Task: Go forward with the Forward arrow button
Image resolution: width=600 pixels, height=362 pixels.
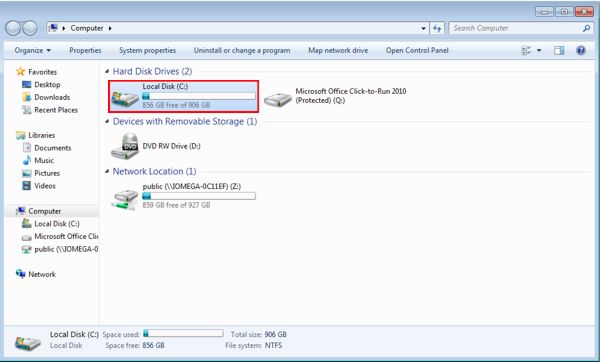Action: [30, 28]
